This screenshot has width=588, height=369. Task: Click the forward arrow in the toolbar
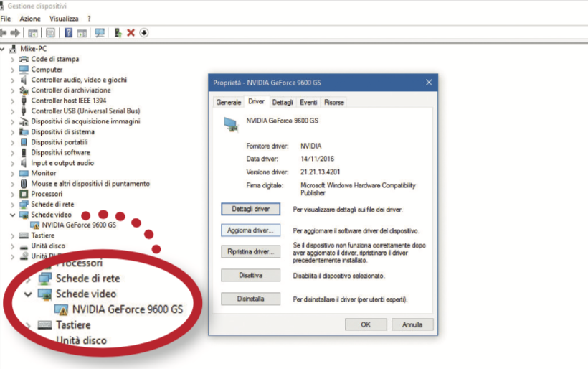point(15,32)
